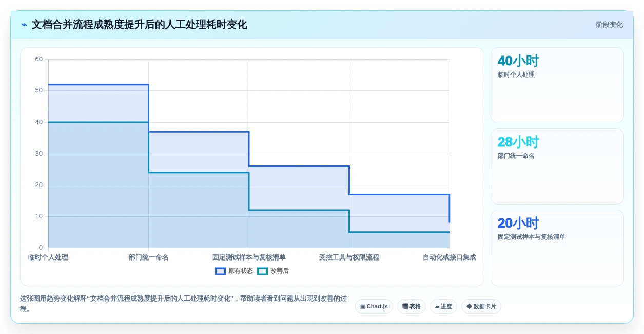Click the 原有状态 legend label
This screenshot has width=644, height=334.
tap(241, 271)
